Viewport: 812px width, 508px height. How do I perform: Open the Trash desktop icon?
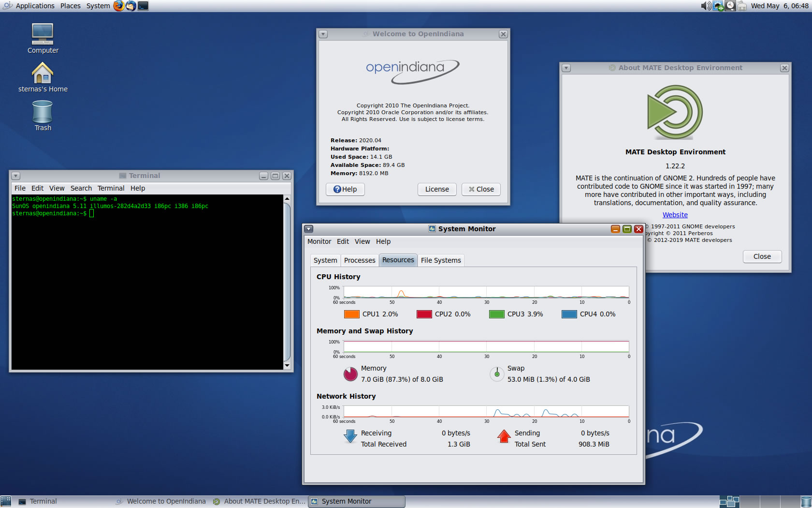[43, 116]
